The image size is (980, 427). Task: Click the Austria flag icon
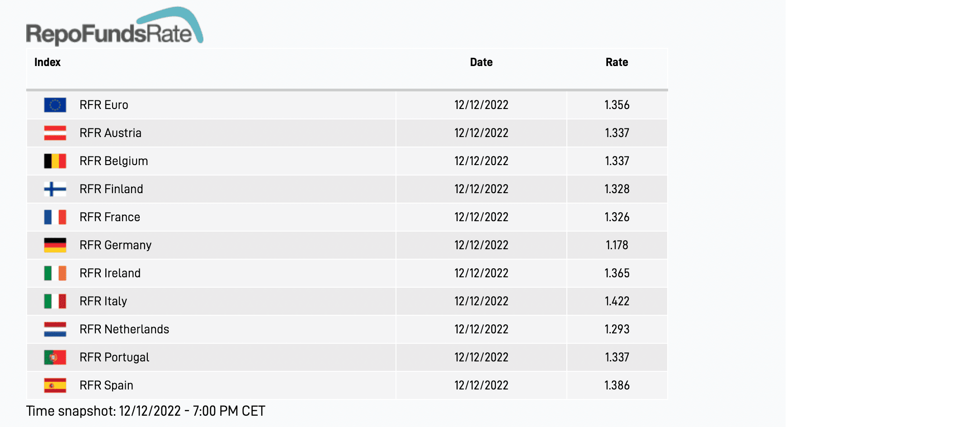tap(55, 133)
